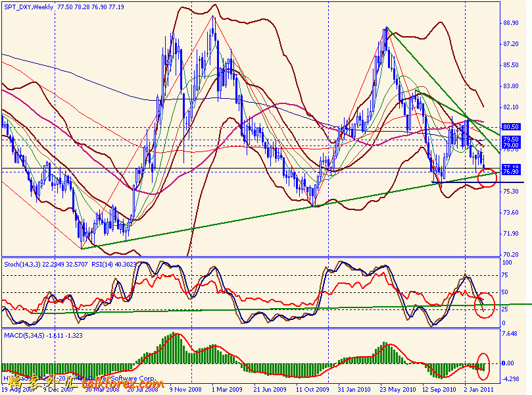Select the highlighted 79.00 price level tag
The height and width of the screenshot is (395, 532).
click(510, 145)
